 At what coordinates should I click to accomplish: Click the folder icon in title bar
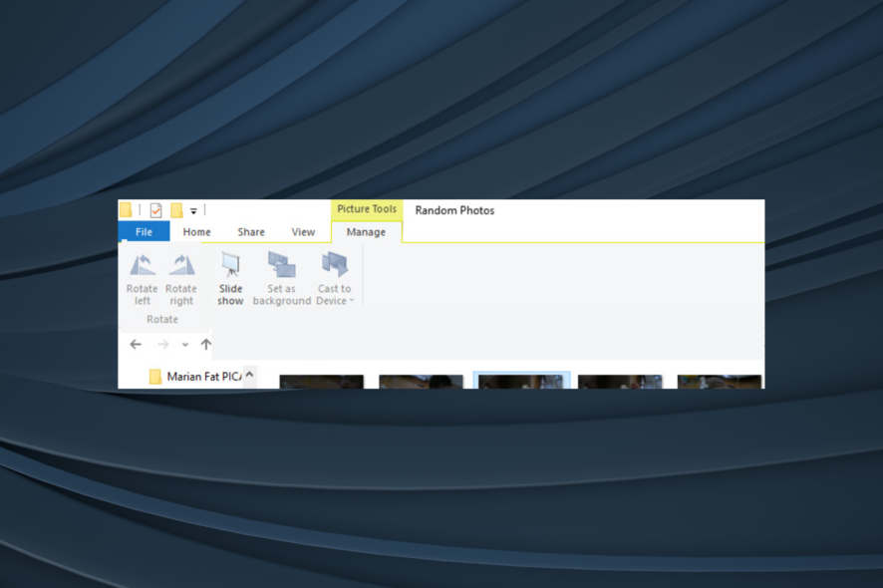[126, 210]
